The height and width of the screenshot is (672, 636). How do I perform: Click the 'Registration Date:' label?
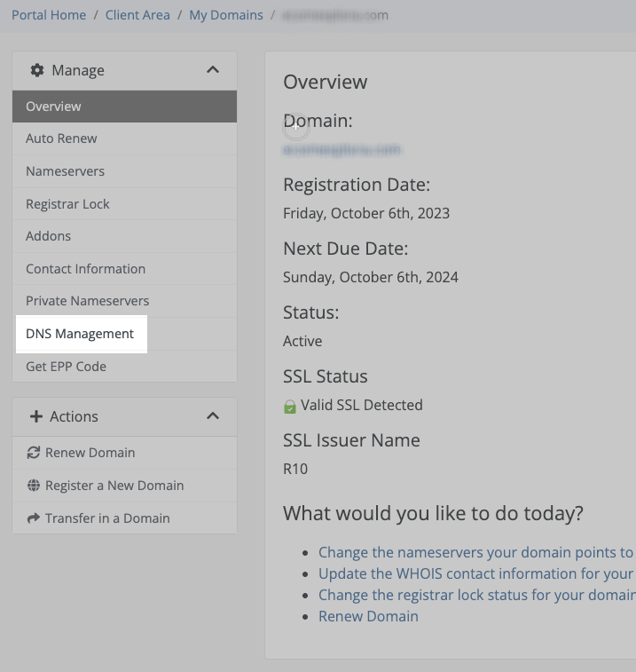(x=357, y=185)
